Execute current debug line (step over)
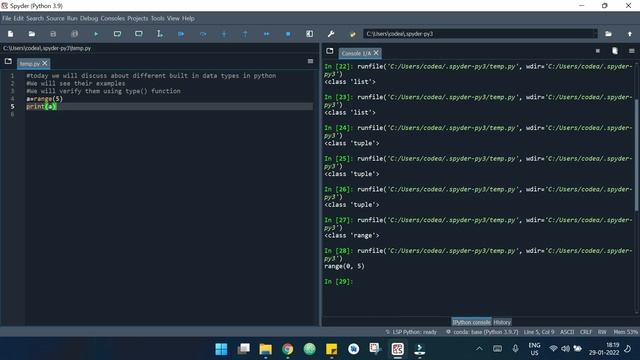Screen dimensions: 640x360 [x=203, y=34]
